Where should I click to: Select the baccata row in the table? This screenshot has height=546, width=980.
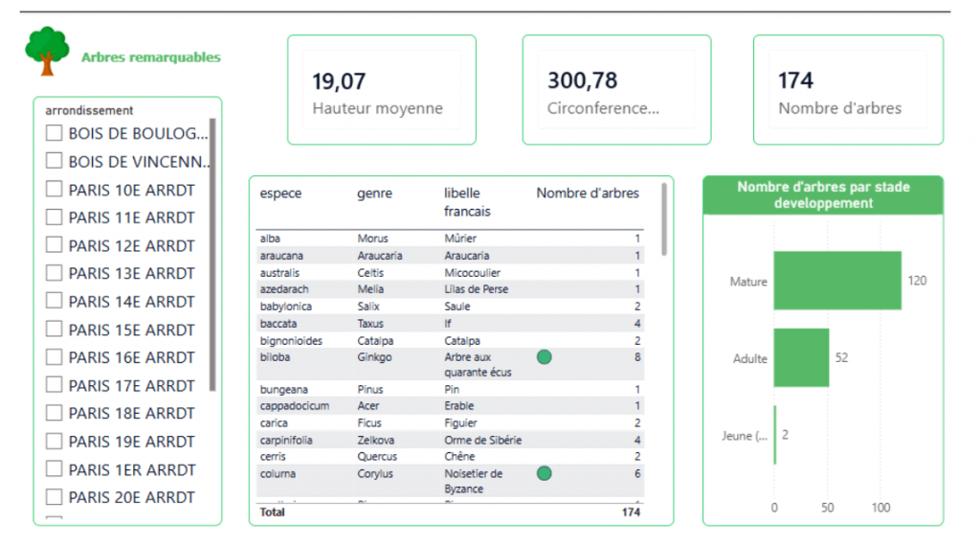[450, 324]
